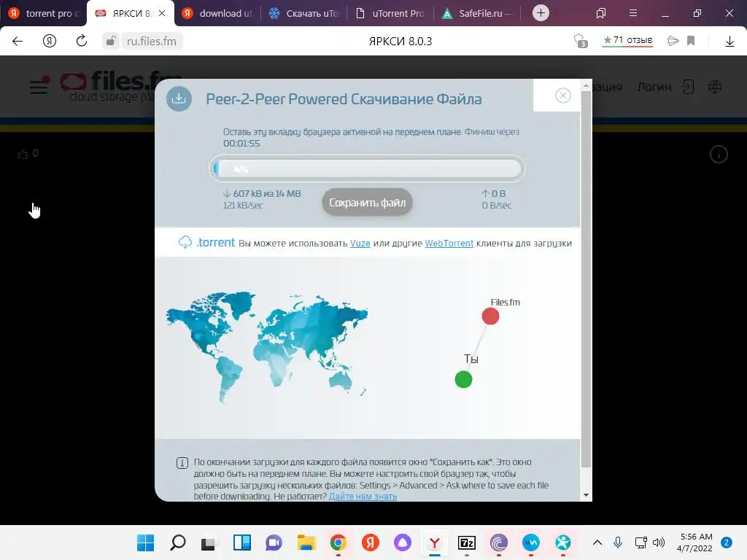The width and height of the screenshot is (747, 560).
Task: Open the notification badge showing 2
Action: pyautogui.click(x=727, y=542)
